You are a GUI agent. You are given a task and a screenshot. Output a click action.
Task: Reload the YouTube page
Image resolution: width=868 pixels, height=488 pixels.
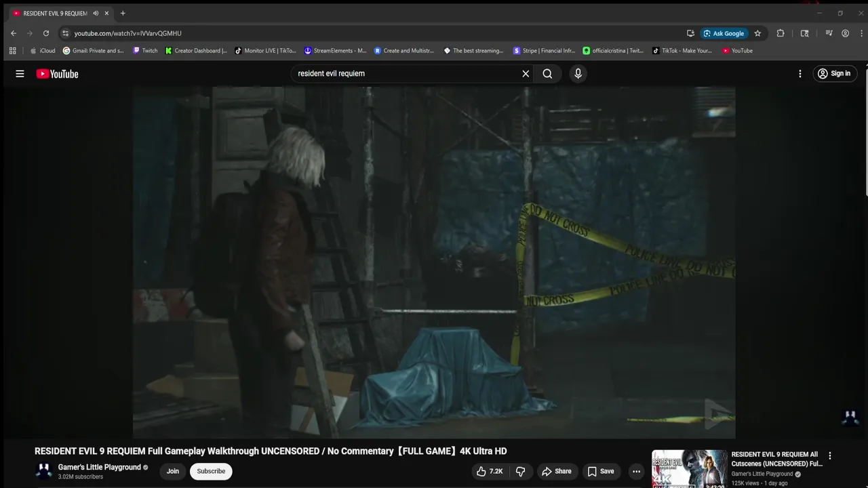point(46,33)
